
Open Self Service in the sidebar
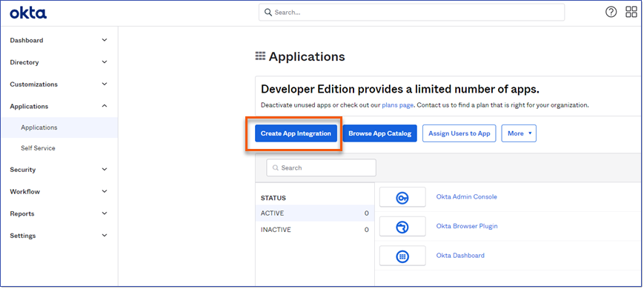click(38, 147)
